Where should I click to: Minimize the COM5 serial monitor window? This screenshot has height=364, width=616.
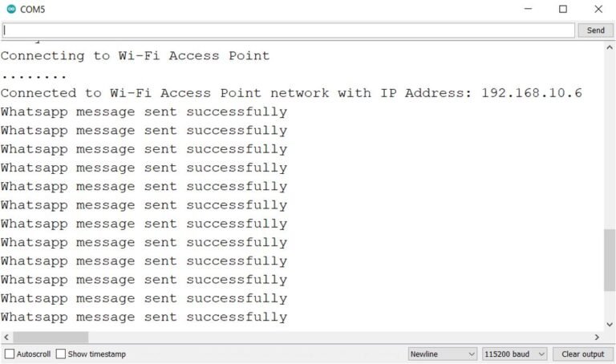coord(528,9)
